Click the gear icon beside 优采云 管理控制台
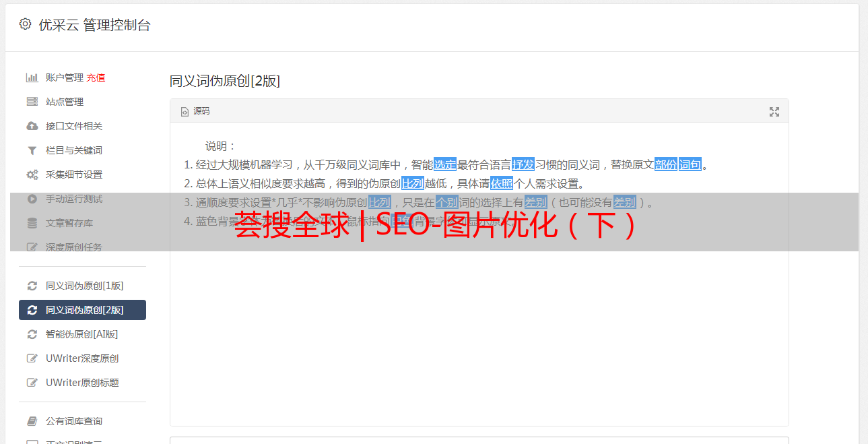Viewport: 868px width, 444px height. coord(25,24)
